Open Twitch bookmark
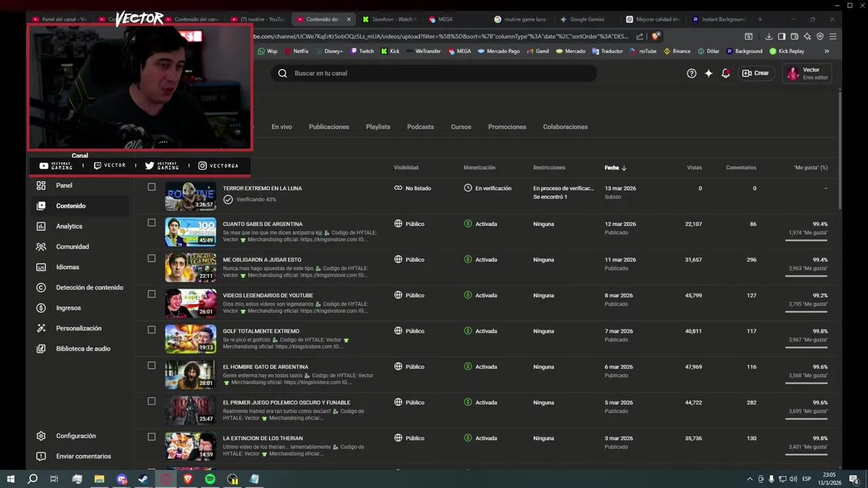868x488 pixels. pyautogui.click(x=362, y=51)
